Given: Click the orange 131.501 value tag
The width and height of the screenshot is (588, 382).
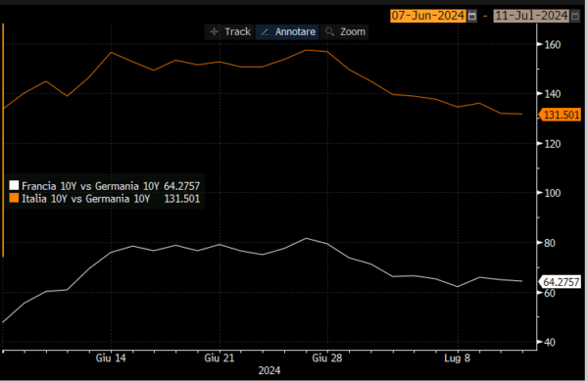Looking at the screenshot, I should (x=561, y=115).
